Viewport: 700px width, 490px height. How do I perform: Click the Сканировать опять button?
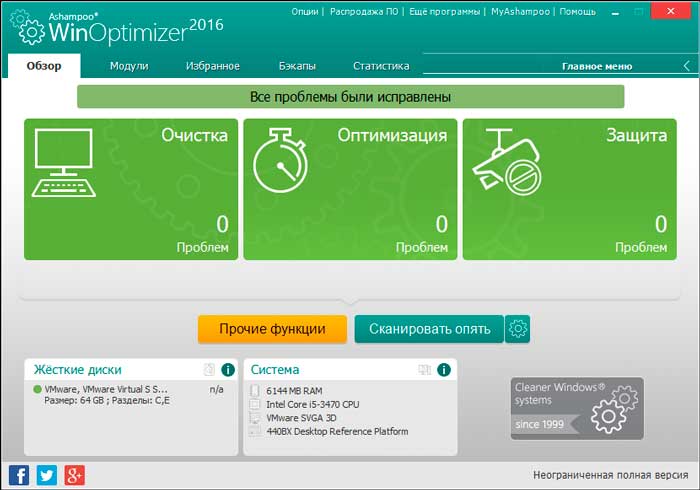coord(429,329)
